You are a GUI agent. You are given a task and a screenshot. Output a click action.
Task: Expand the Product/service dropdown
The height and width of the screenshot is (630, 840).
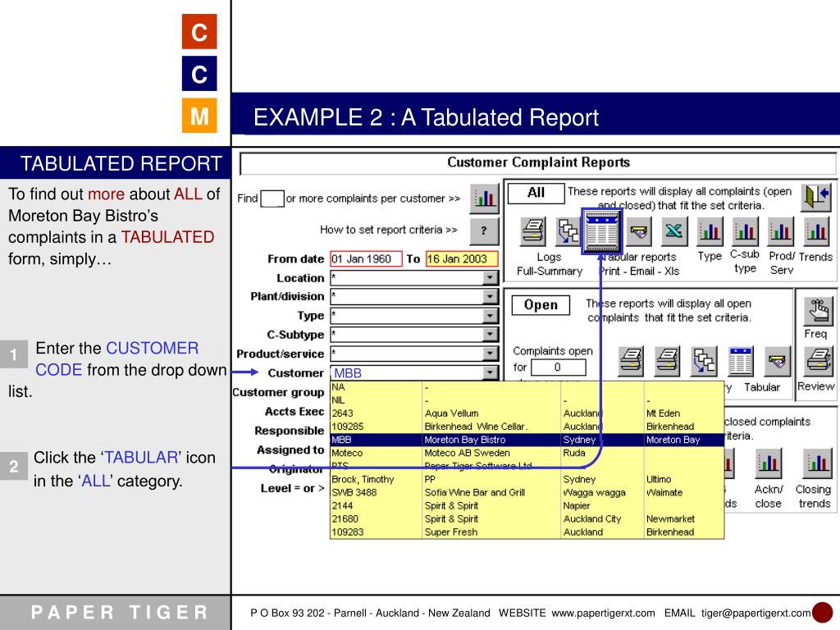coord(490,354)
